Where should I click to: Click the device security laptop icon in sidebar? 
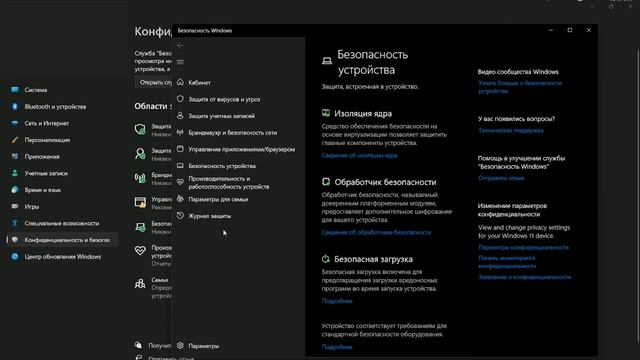(180, 166)
